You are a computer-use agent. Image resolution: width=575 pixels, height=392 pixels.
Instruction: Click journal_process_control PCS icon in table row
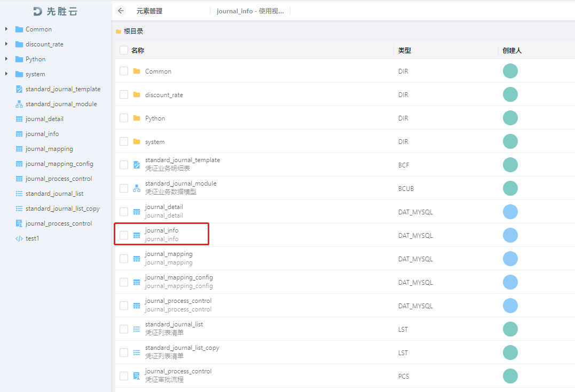tap(137, 376)
